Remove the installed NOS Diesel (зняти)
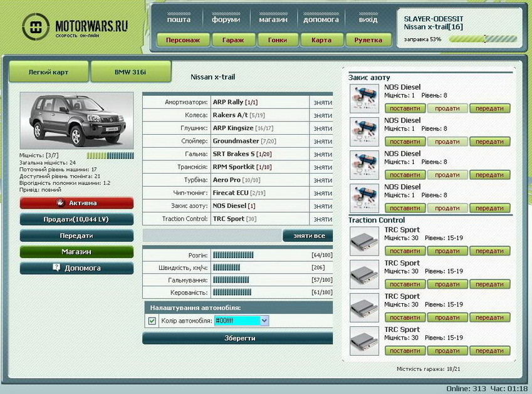The image size is (532, 394). point(323,206)
